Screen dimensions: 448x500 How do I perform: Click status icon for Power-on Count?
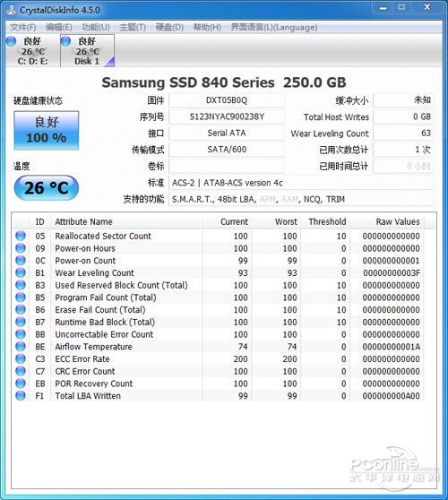(21, 260)
